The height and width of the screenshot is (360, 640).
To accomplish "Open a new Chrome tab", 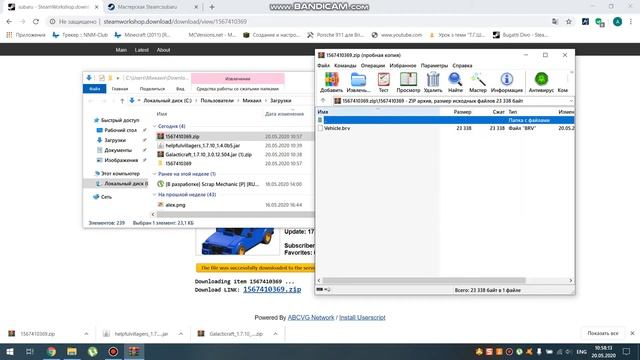I will [x=212, y=7].
